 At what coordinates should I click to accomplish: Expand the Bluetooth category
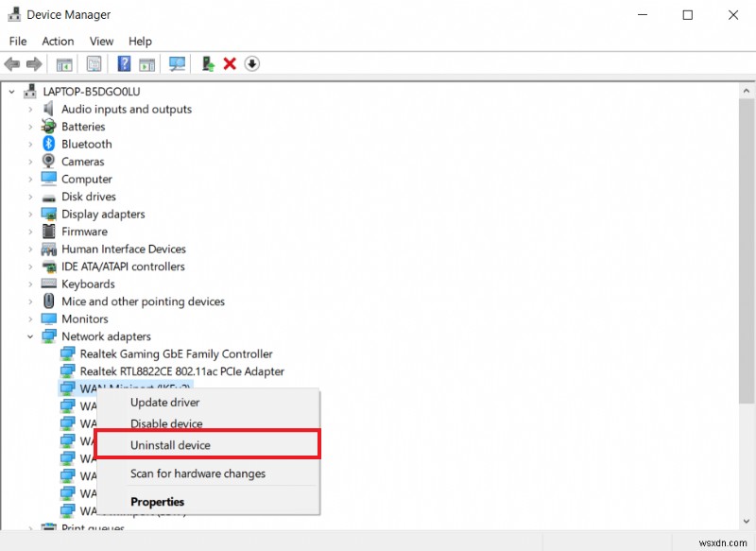[29, 144]
